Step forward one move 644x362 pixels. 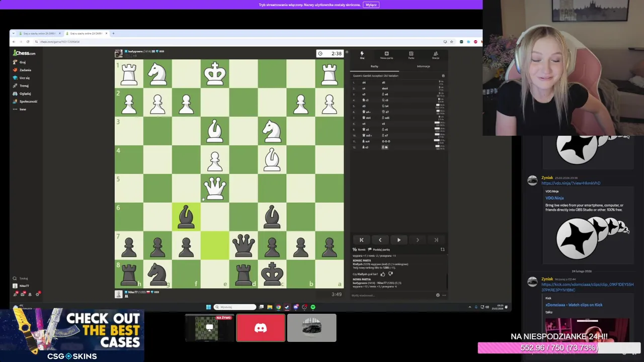[418, 240]
